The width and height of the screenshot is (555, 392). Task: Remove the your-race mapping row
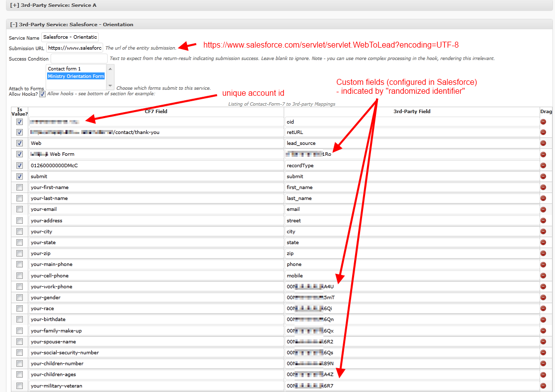[x=543, y=309]
